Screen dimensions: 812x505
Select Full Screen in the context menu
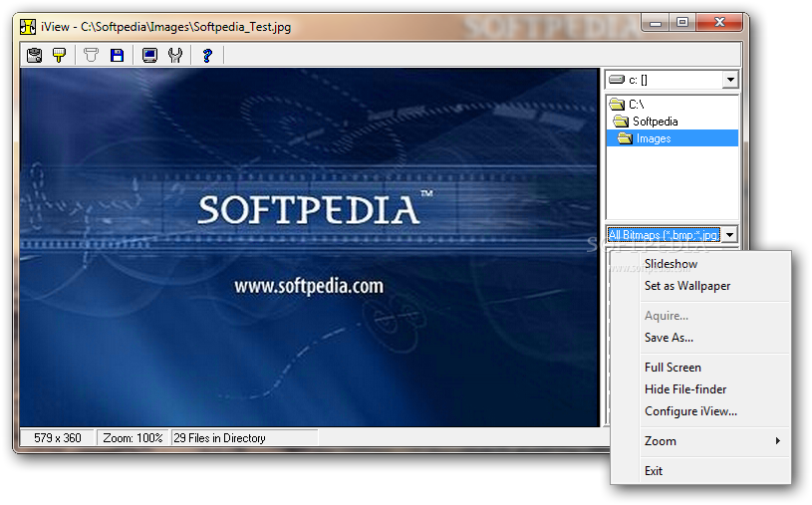673,368
